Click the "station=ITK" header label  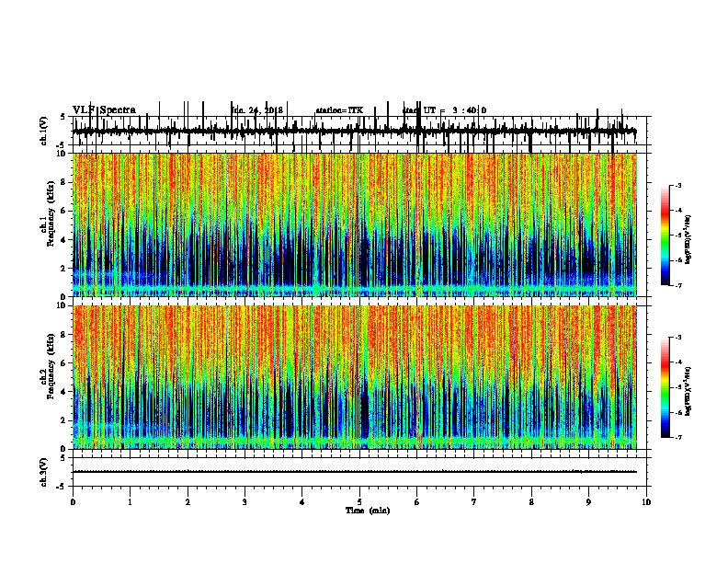coord(339,110)
